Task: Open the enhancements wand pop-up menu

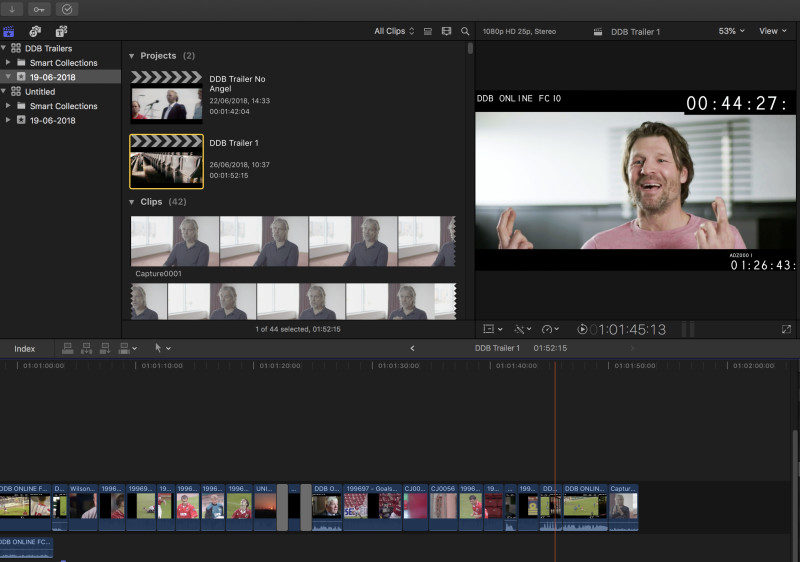Action: coord(523,329)
